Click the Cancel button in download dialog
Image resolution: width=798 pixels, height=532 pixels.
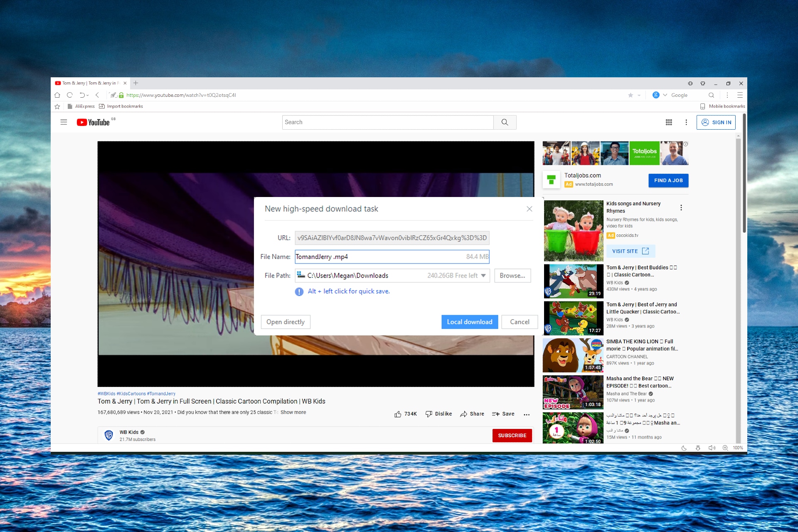click(x=520, y=321)
